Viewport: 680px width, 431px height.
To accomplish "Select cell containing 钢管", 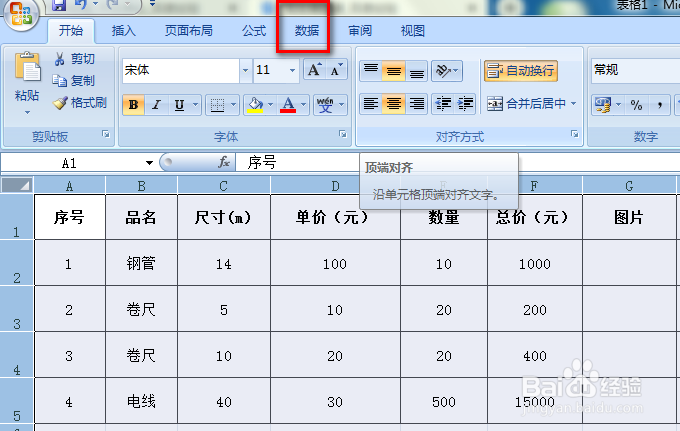I will (141, 263).
